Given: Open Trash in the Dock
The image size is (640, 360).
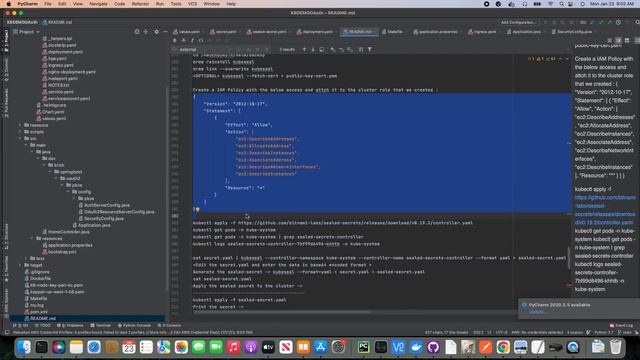Looking at the screenshot, I should click(x=615, y=347).
